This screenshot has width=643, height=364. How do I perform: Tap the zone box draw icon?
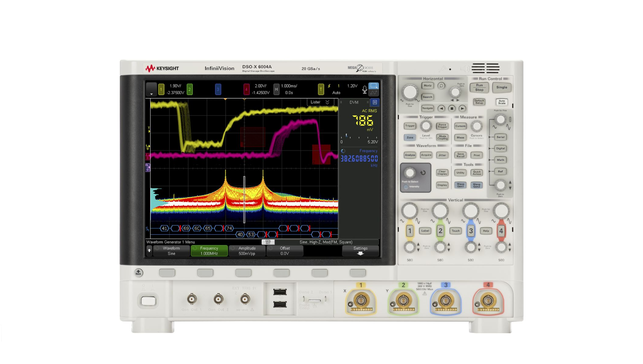pos(373,86)
